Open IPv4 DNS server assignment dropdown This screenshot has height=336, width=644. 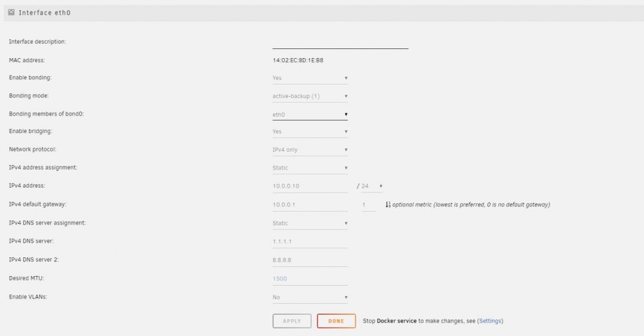pyautogui.click(x=310, y=223)
